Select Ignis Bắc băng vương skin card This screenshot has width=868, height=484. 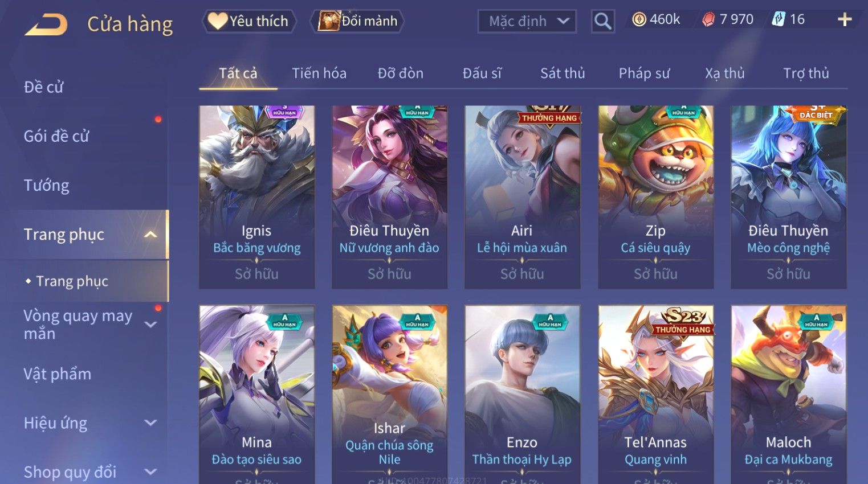click(x=256, y=197)
